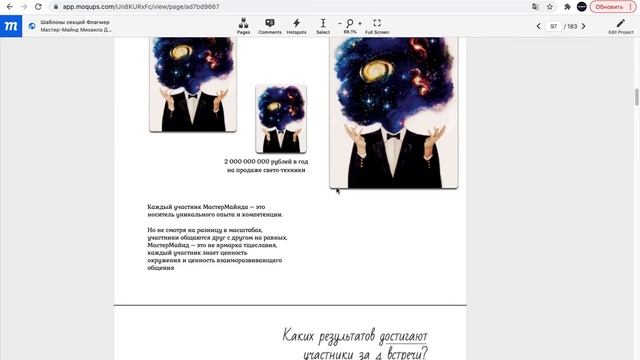Click the globe icon beside project title
The image size is (640, 360).
pos(32,26)
